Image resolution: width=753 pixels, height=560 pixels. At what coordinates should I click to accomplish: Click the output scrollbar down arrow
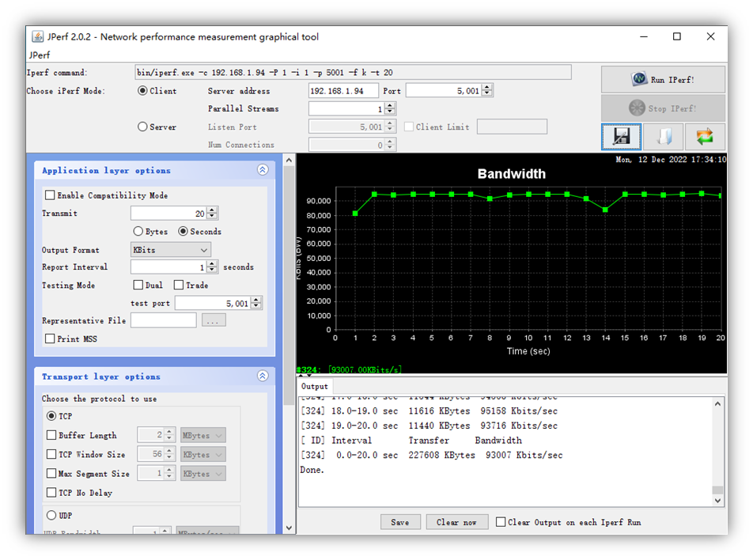click(717, 501)
